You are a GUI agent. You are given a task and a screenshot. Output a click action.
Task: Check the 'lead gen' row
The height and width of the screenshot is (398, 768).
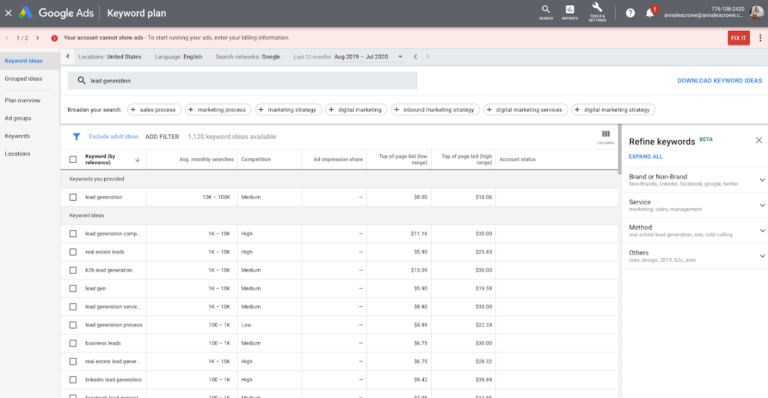click(x=73, y=289)
